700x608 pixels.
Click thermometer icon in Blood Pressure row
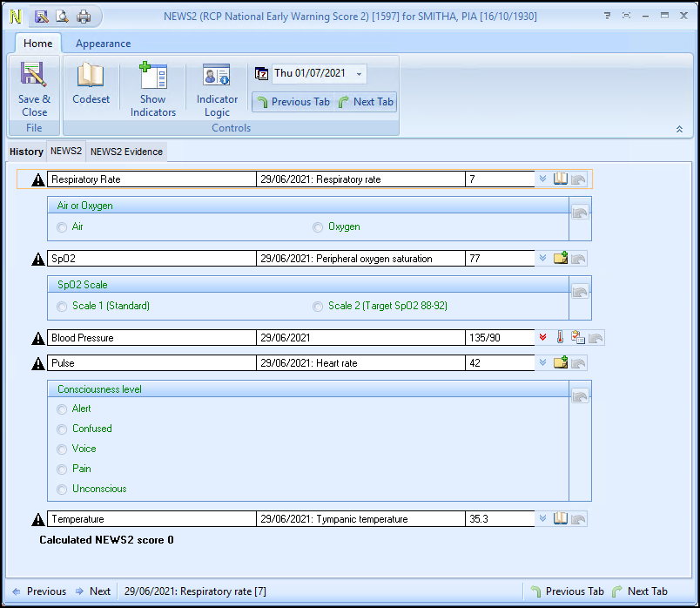[x=560, y=337]
